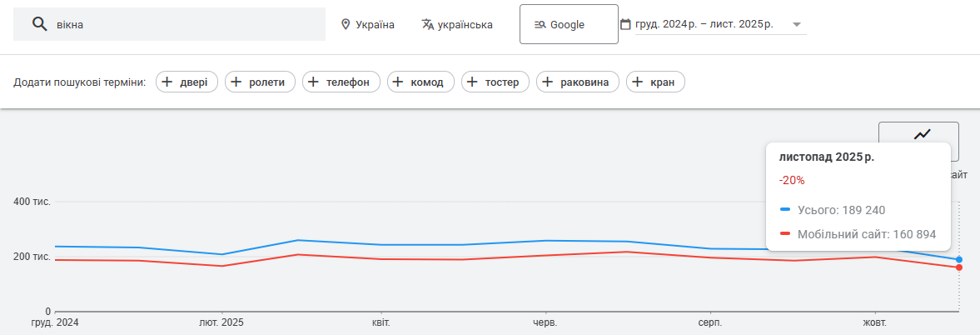Viewport: 980px width, 335px height.
Task: Click the trend-line chart type icon
Action: tap(922, 134)
